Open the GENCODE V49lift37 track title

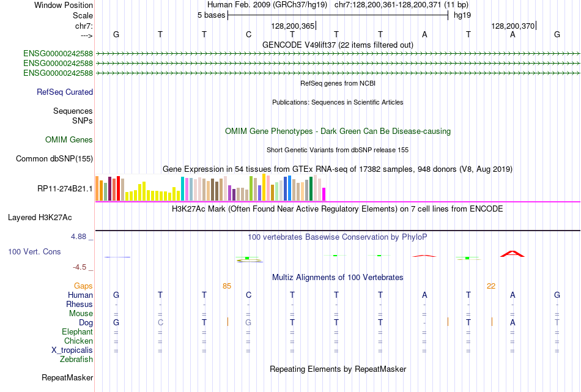338,45
